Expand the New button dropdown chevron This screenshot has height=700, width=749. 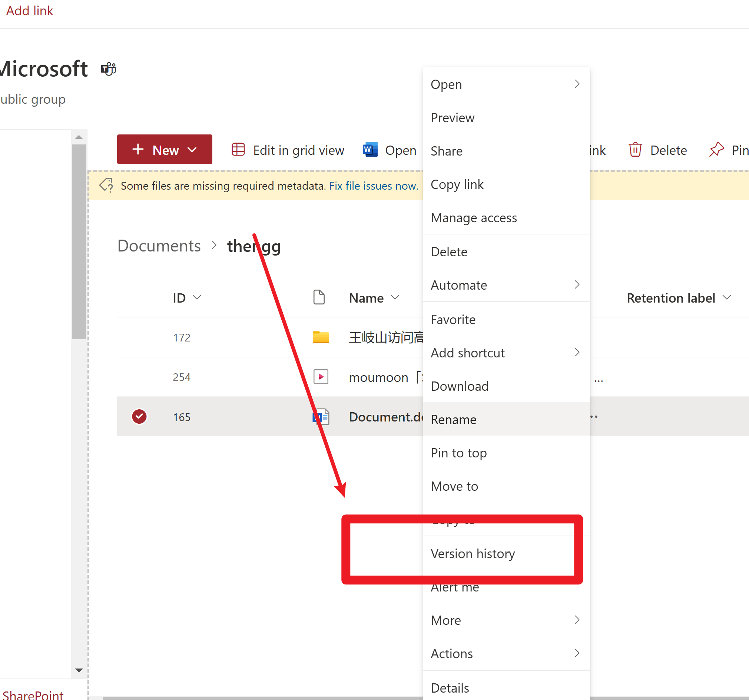(x=192, y=150)
